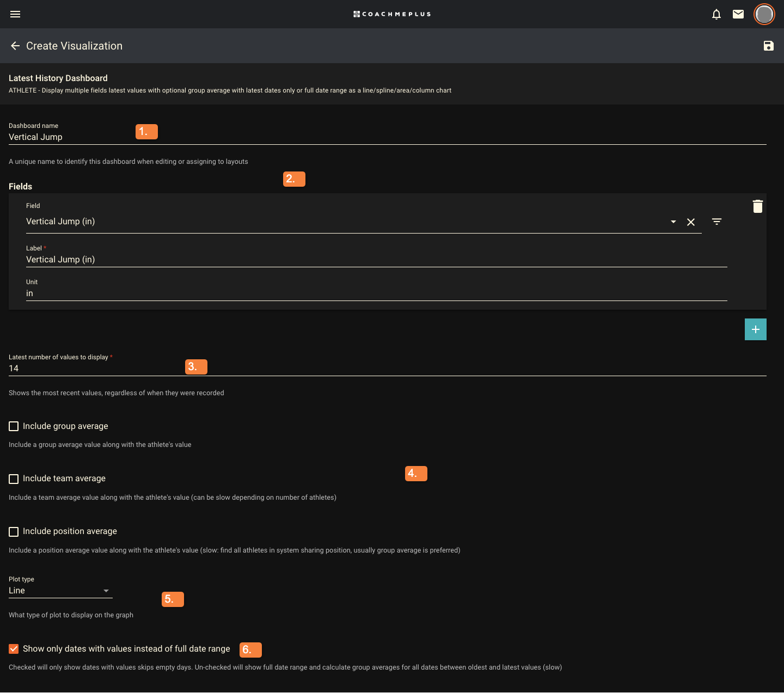Check the Include team average option
This screenshot has width=784, height=693.
14,479
